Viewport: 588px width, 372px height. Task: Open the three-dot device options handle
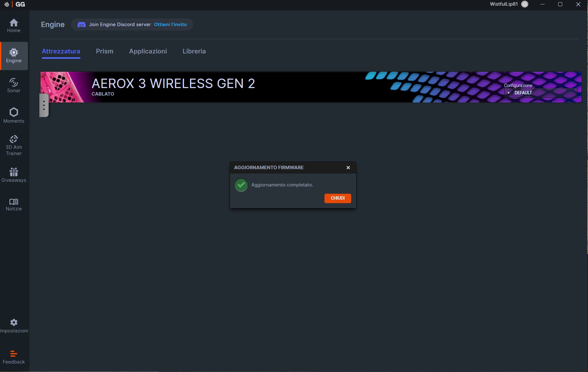click(44, 105)
